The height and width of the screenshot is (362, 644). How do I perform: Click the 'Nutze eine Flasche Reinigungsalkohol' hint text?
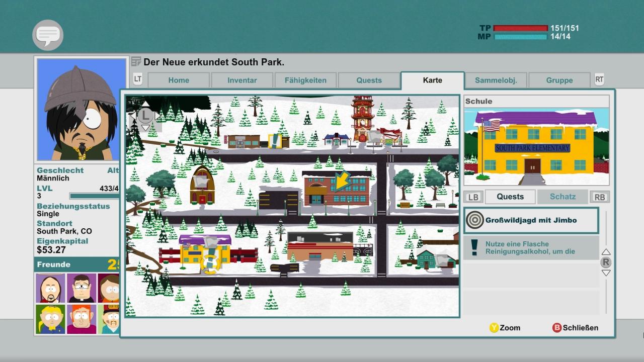(530, 248)
